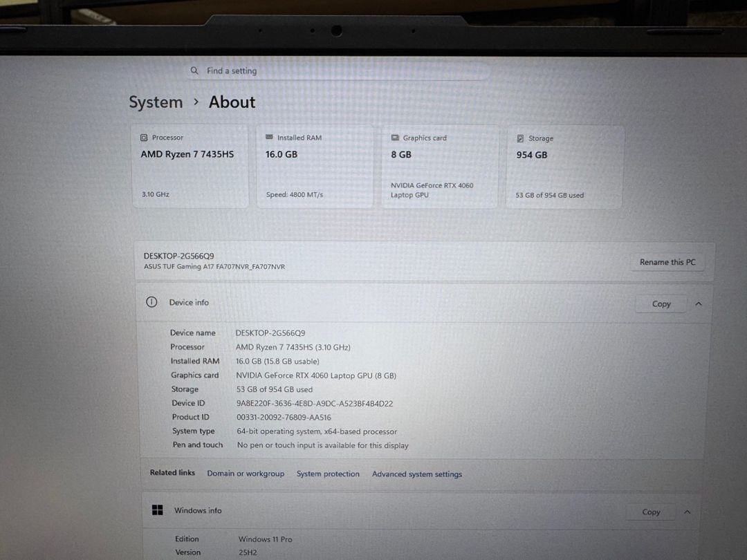Copy the Windows info details
Screen dimensions: 747x560
pos(651,512)
